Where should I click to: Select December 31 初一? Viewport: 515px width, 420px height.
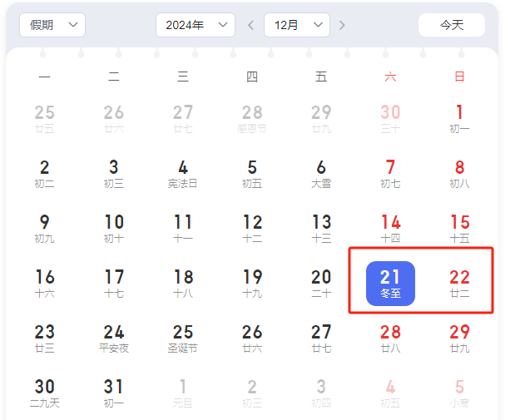click(114, 393)
